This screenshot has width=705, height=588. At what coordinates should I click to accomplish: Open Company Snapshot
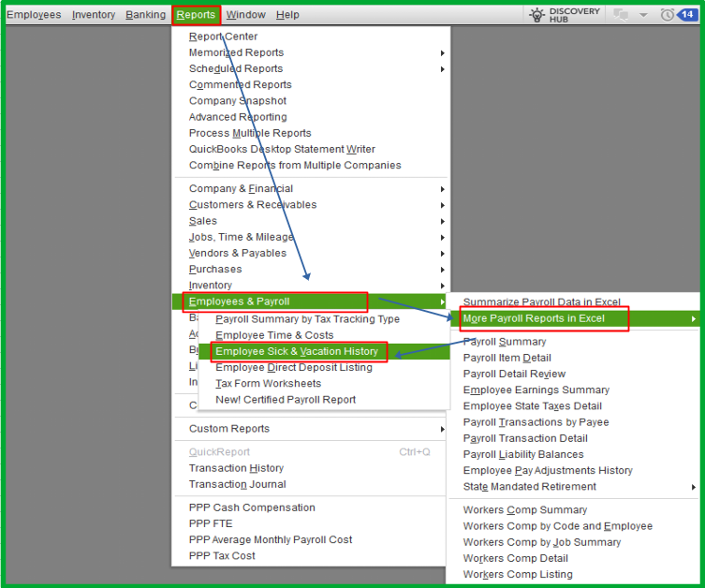pos(238,101)
